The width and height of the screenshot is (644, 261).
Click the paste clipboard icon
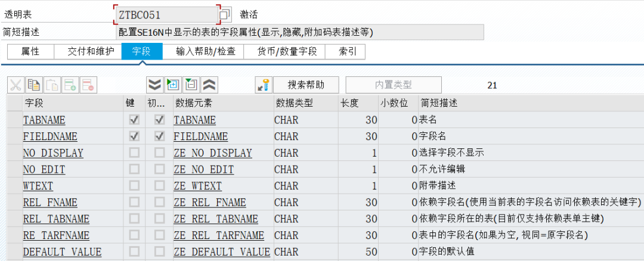[x=52, y=85]
